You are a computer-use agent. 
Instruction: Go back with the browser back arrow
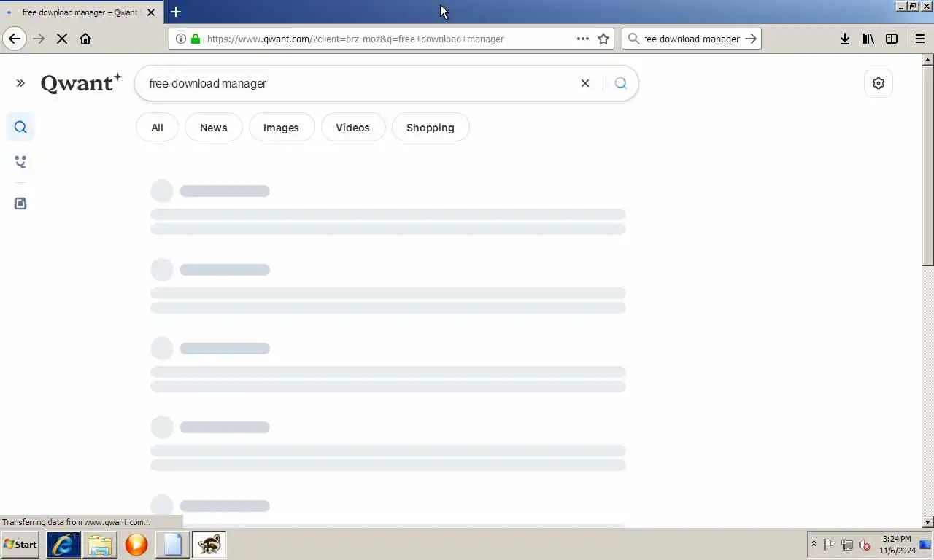(x=15, y=39)
